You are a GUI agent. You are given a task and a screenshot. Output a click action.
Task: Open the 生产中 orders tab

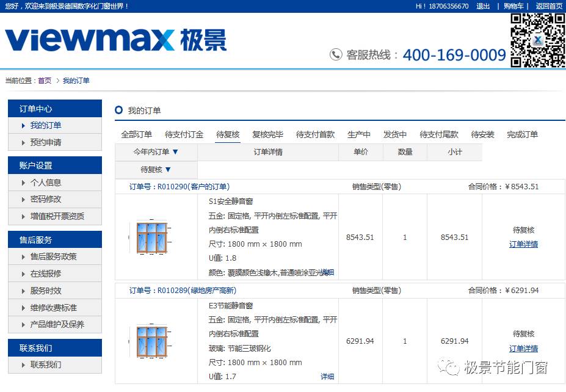point(359,134)
